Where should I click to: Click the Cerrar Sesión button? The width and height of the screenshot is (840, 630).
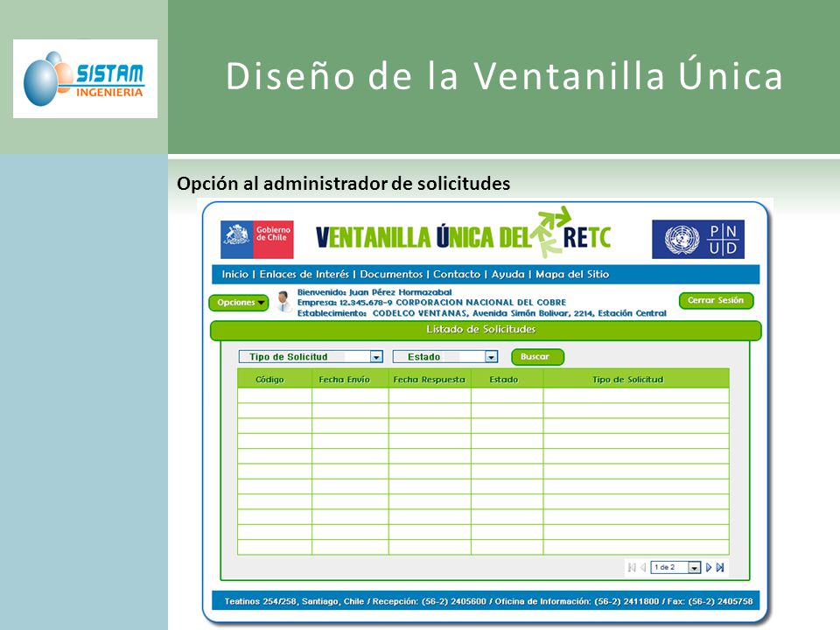point(716,300)
